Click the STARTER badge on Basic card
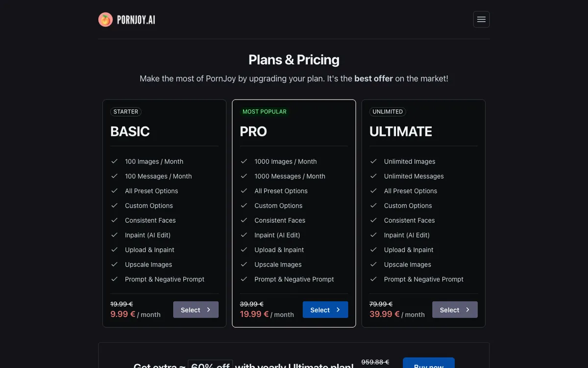 click(126, 112)
